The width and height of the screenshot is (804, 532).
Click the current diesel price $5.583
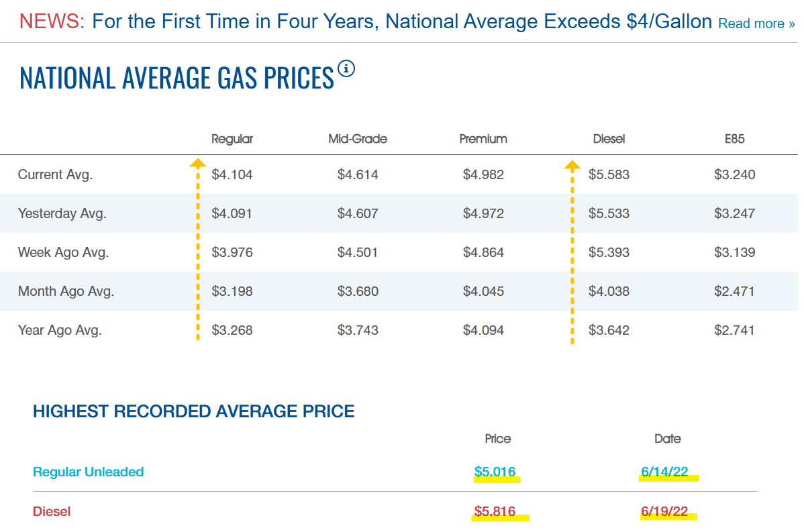(x=609, y=175)
